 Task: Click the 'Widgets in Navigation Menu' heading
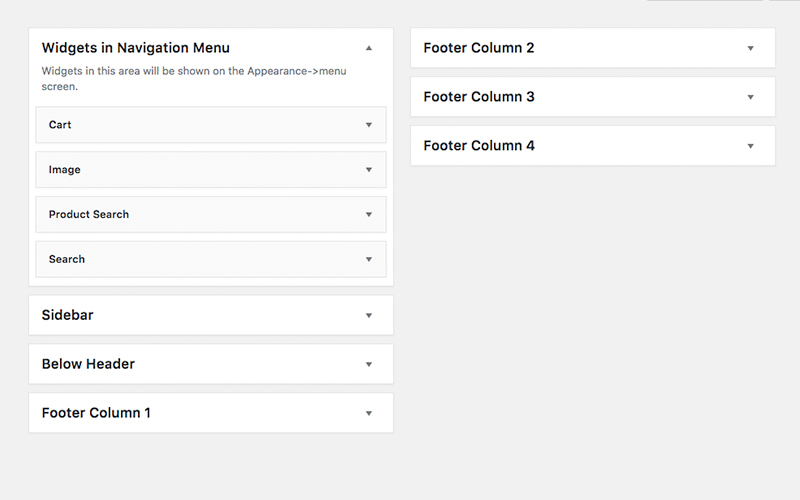point(135,48)
